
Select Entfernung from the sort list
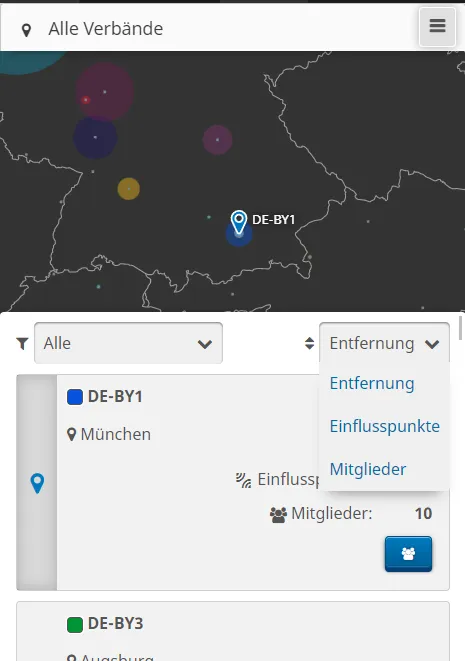pyautogui.click(x=372, y=383)
